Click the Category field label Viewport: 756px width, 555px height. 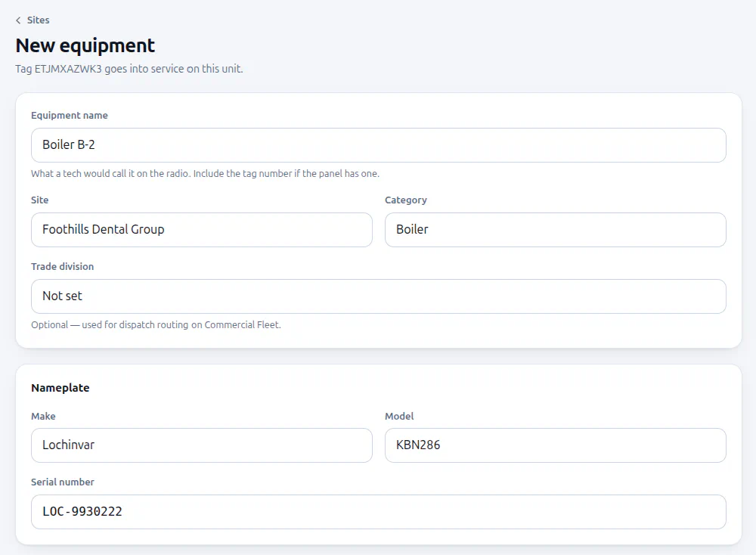click(x=406, y=200)
